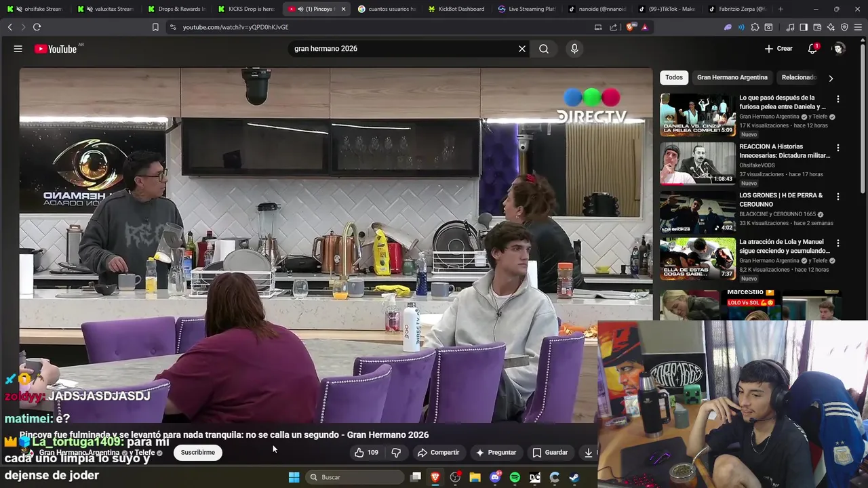The image size is (868, 488).
Task: Open browser extensions puzzle icon
Action: (755, 27)
